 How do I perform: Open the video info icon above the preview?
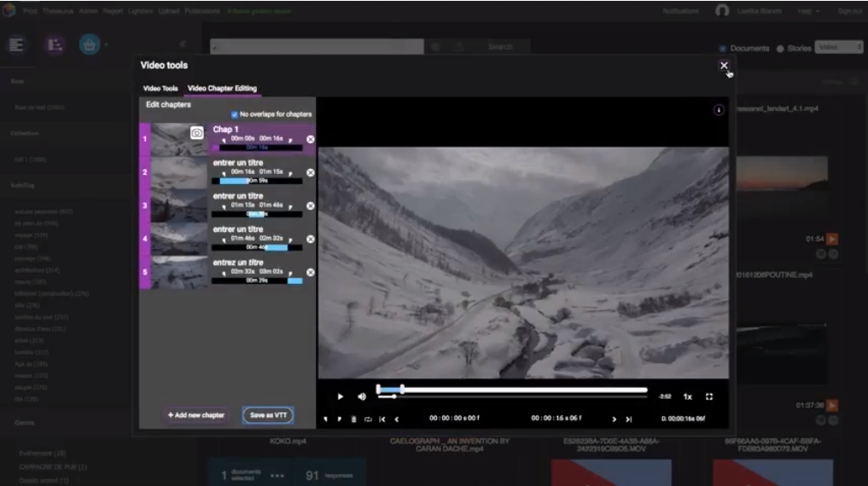719,110
